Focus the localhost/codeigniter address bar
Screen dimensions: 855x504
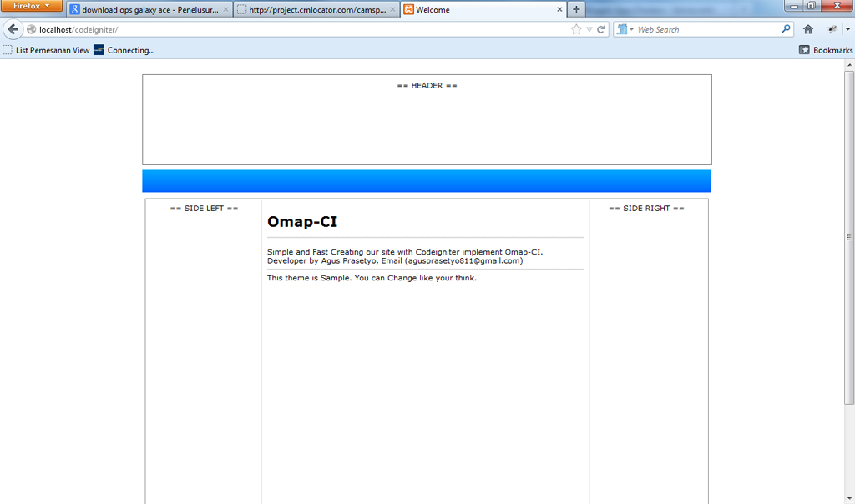pos(302,29)
